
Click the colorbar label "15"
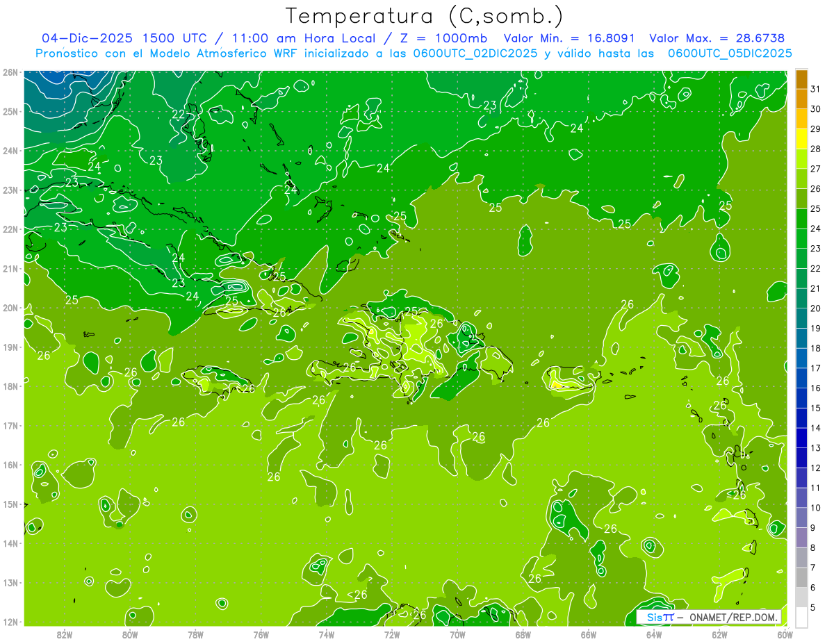(815, 408)
